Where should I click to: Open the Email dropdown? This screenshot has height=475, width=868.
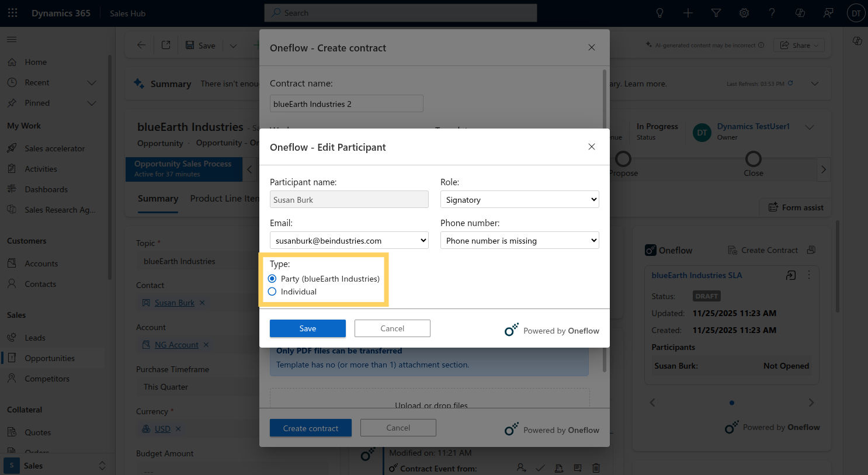(349, 240)
